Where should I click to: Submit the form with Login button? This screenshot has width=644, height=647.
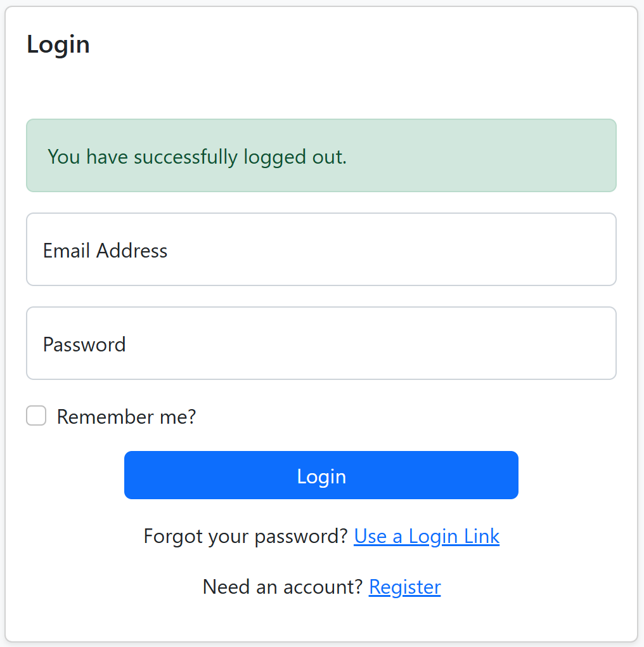coord(321,475)
